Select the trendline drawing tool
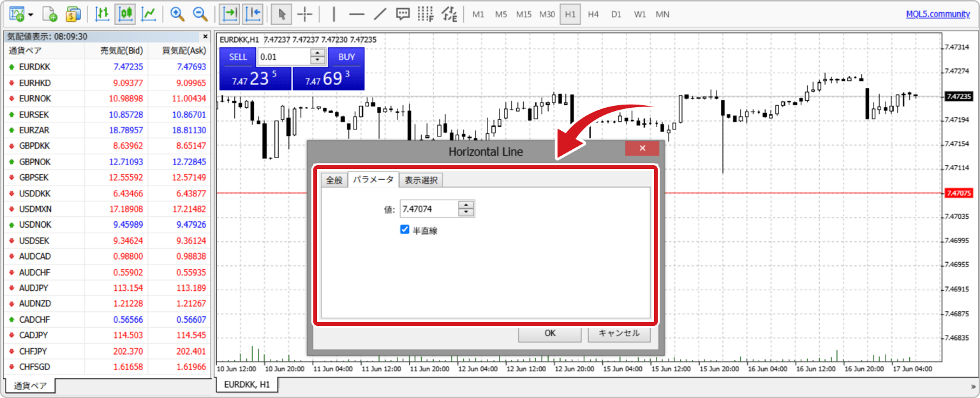 380,13
